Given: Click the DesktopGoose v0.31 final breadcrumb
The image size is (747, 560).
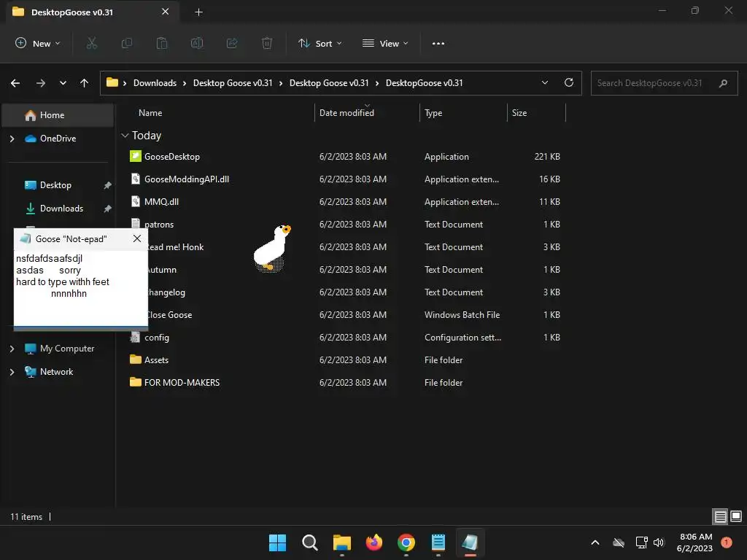Looking at the screenshot, I should coord(424,83).
